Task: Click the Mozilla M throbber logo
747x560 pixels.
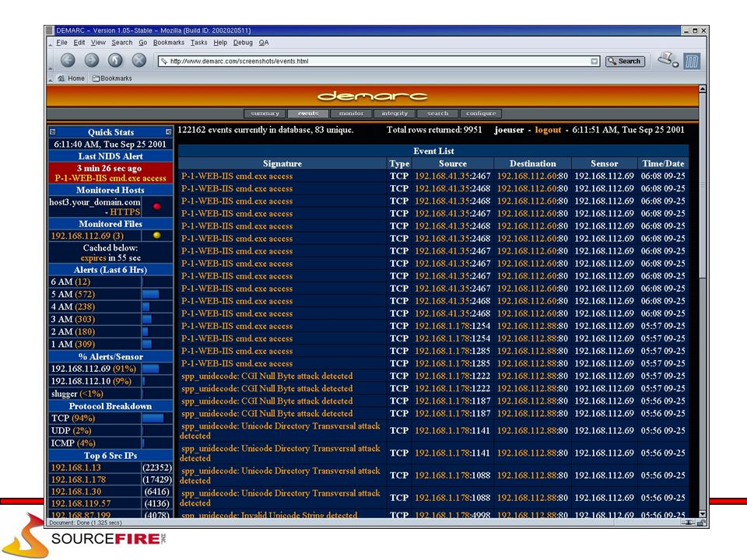Action: coord(692,61)
